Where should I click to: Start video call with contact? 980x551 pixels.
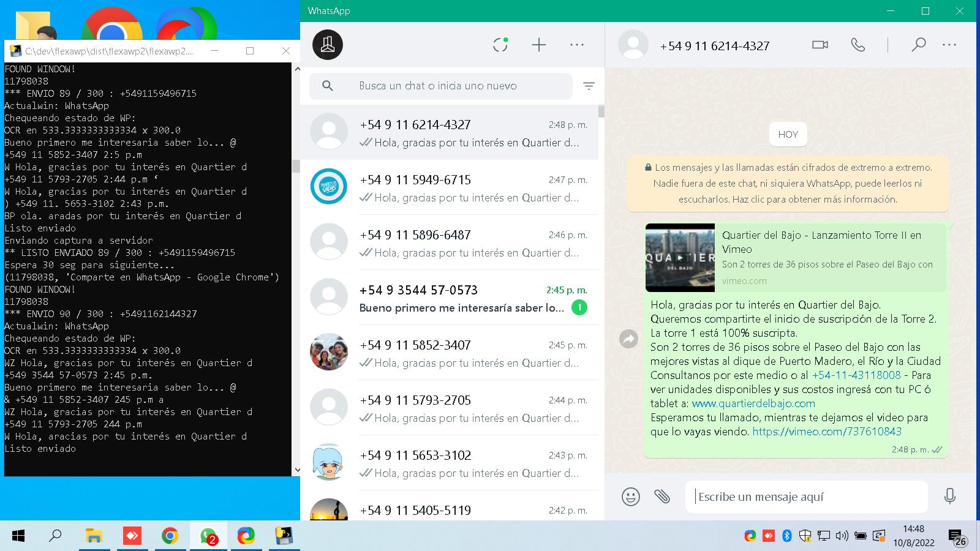click(820, 45)
